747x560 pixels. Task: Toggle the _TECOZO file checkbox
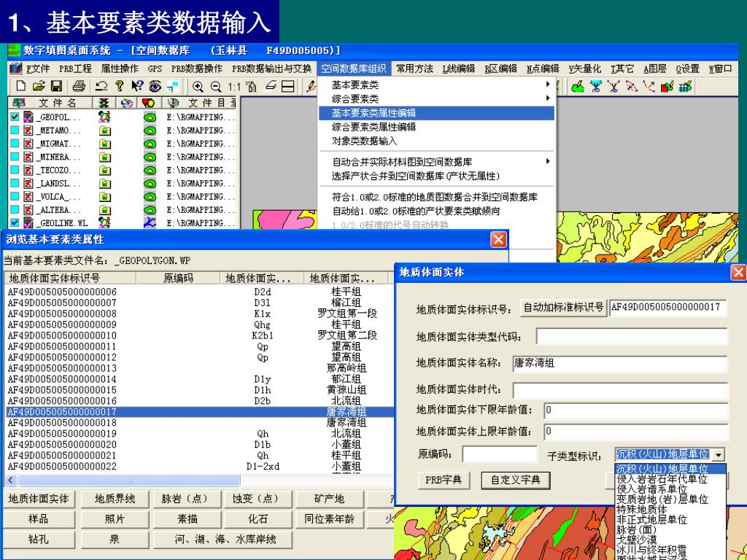tap(15, 170)
